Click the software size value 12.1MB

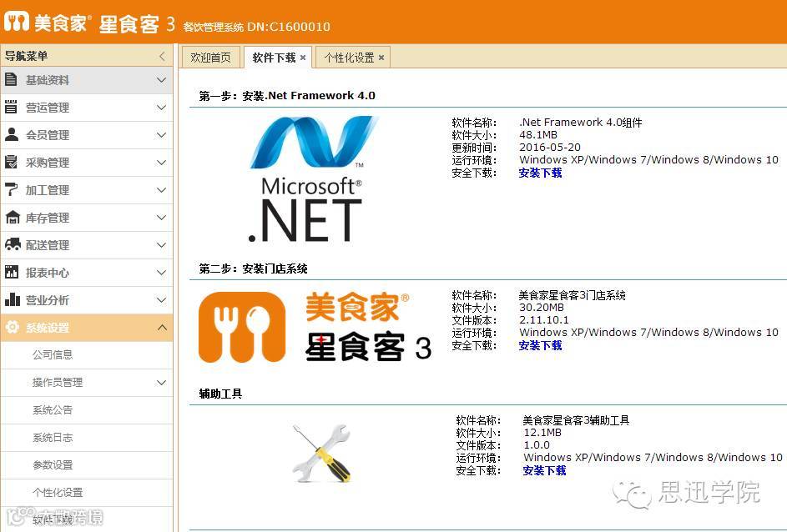pos(542,432)
